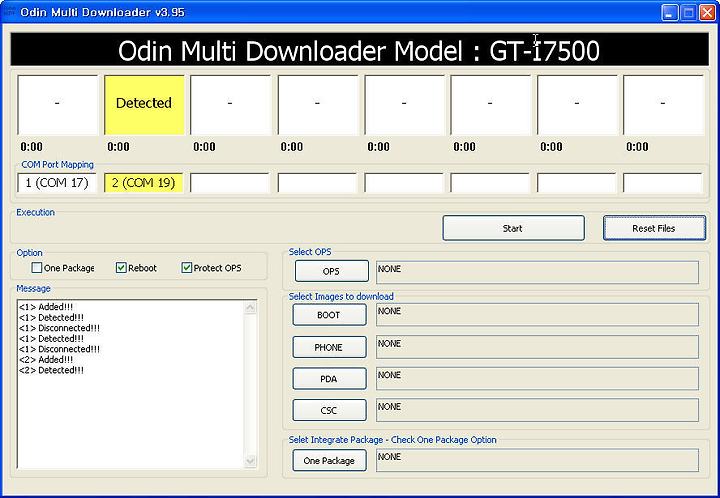Click message log scrollbar up arrow
Screen dimensions: 720x498
click(250, 307)
